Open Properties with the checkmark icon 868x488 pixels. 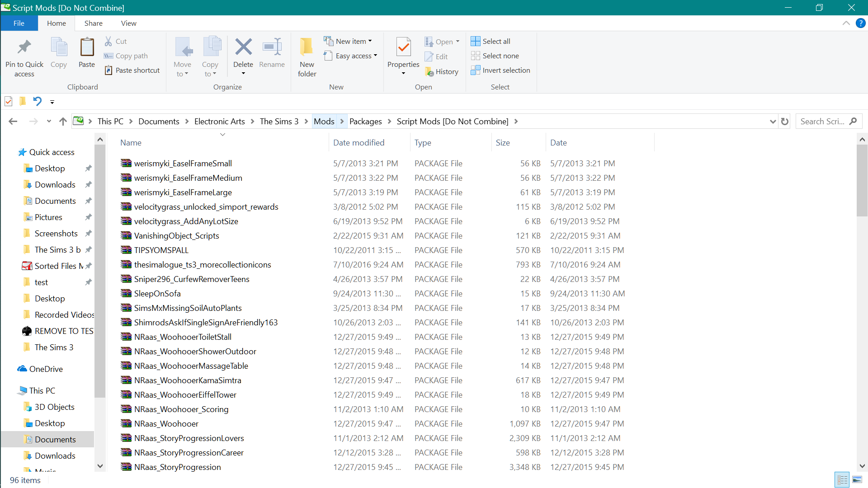(403, 47)
